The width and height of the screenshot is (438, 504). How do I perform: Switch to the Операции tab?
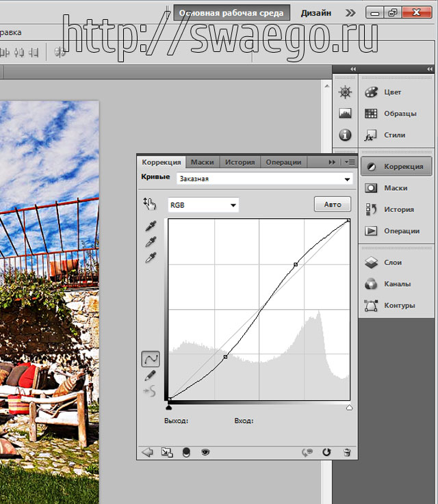(283, 162)
